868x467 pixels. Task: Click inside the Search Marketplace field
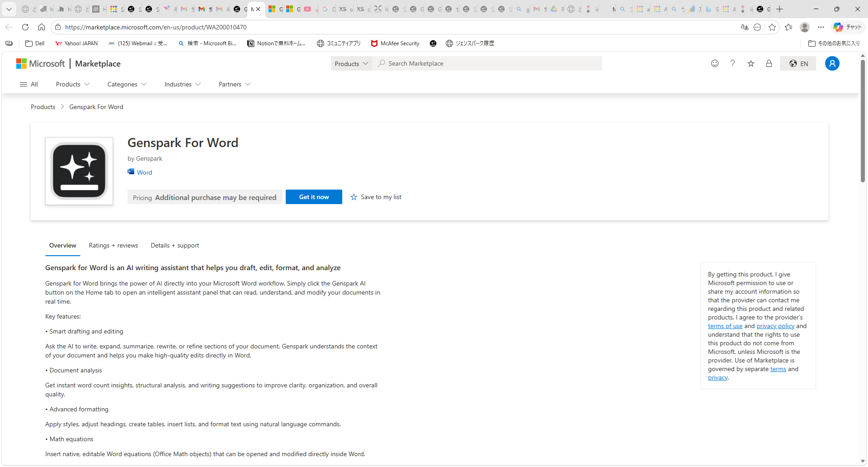coord(488,63)
